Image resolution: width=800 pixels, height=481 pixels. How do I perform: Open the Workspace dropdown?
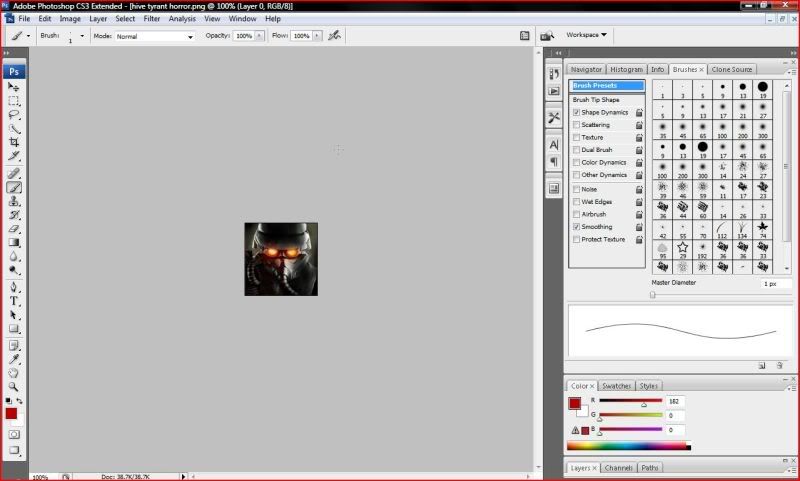pos(586,35)
